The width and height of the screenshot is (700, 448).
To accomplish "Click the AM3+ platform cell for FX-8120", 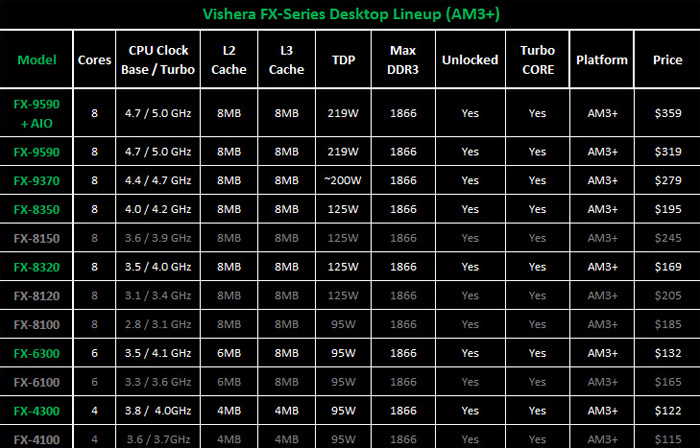I will pyautogui.click(x=602, y=295).
